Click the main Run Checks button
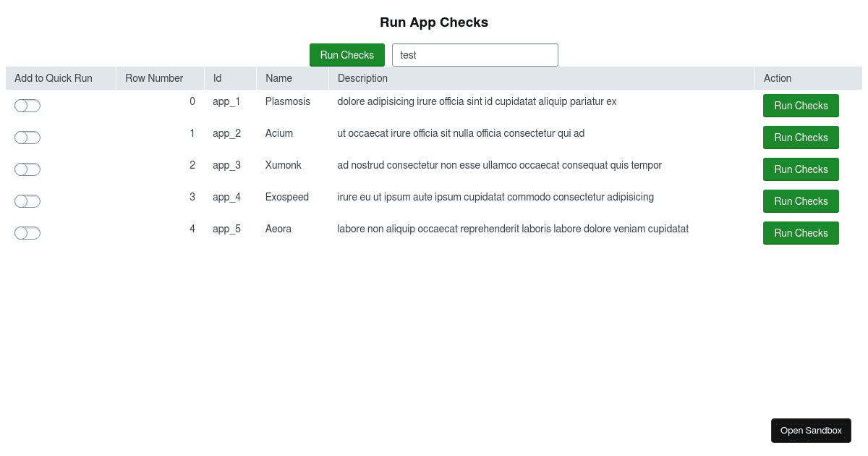868x456 pixels. 347,55
